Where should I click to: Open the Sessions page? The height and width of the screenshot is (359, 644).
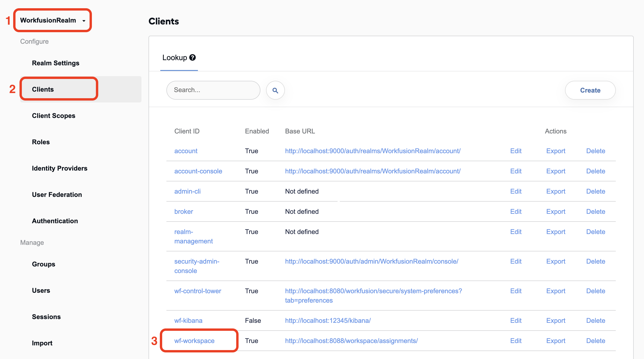[x=46, y=317]
